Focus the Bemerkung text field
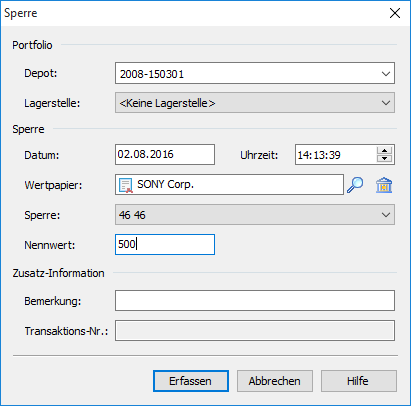Viewport: 411px width, 406px height. 255,300
